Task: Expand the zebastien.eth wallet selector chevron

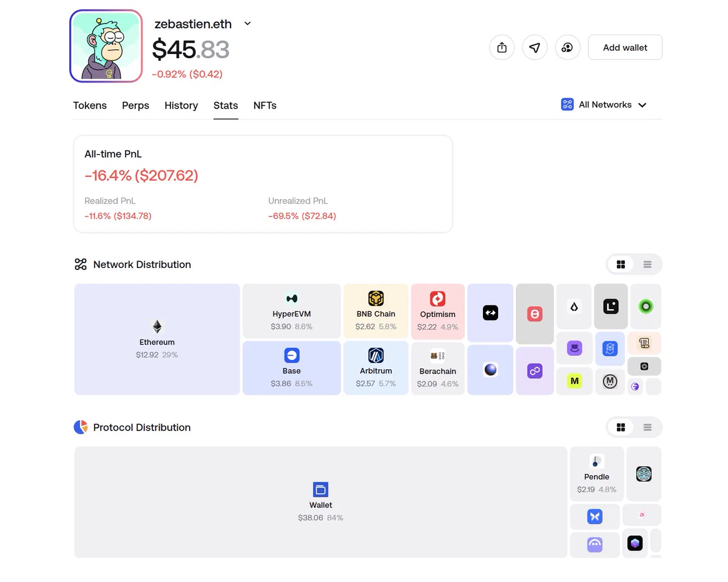Action: click(x=248, y=24)
